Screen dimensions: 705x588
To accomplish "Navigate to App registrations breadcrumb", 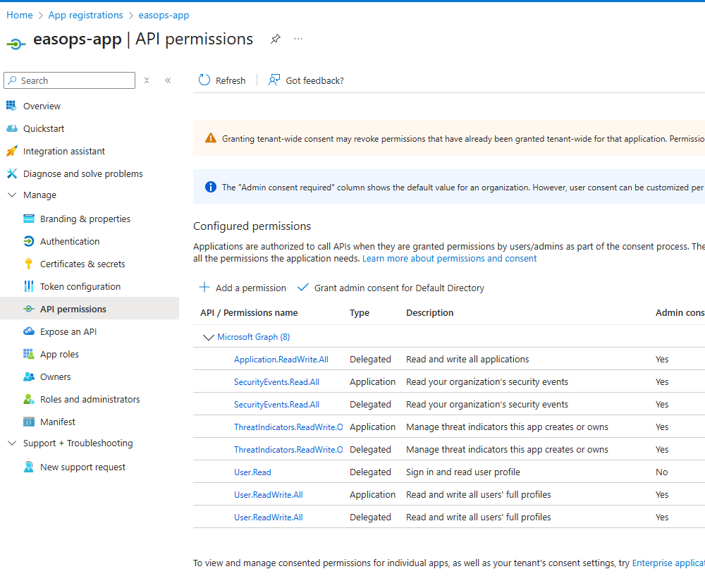I will coord(85,15).
